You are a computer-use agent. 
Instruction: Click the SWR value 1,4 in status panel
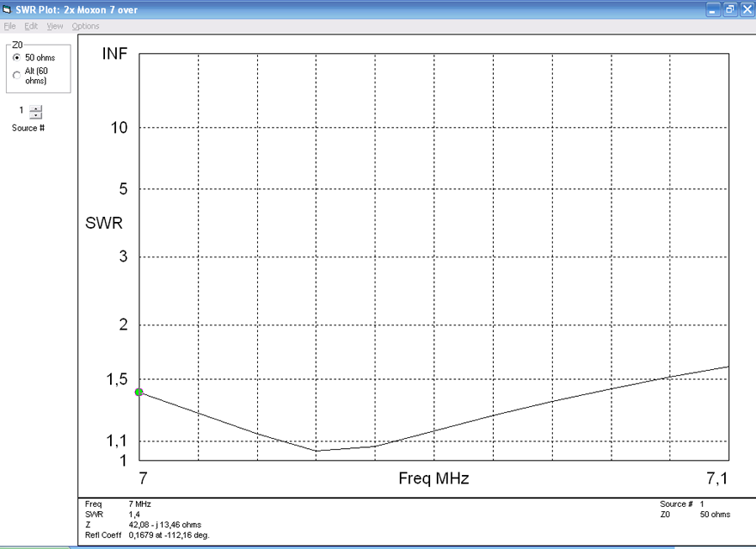[134, 515]
